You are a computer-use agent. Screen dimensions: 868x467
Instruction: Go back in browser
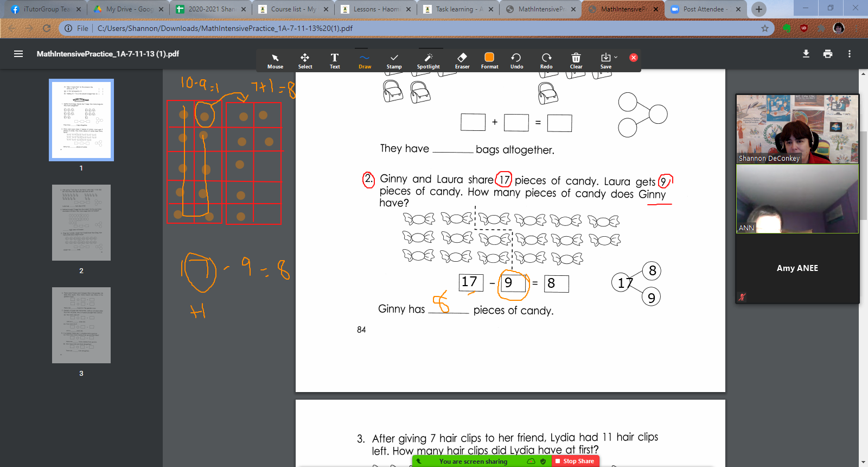pos(12,28)
